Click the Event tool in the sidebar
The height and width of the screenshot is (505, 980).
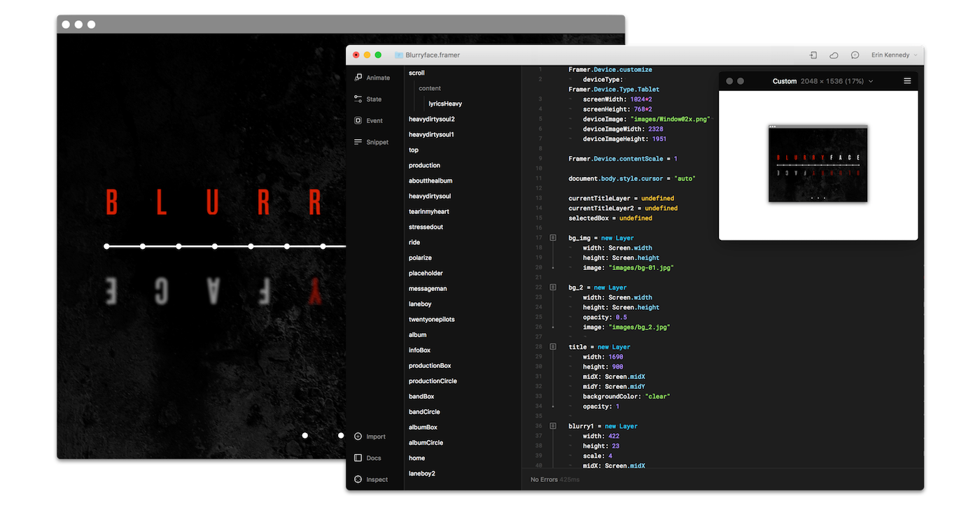click(x=368, y=120)
